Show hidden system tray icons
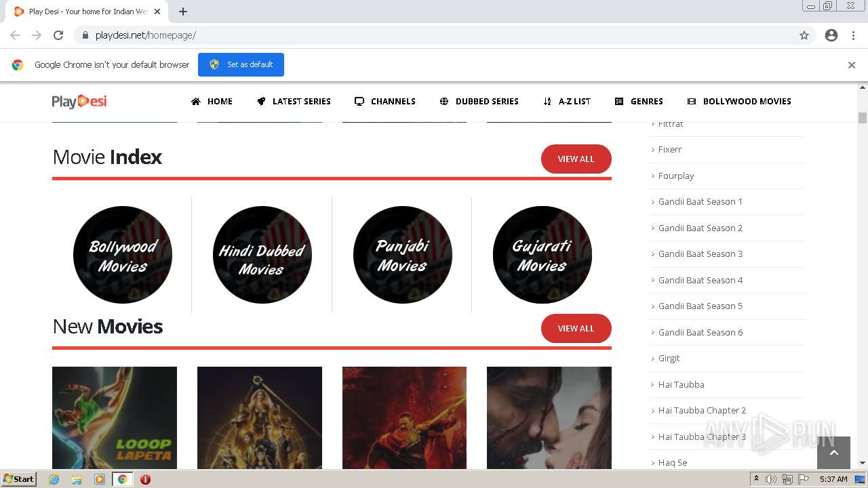 coord(756,479)
